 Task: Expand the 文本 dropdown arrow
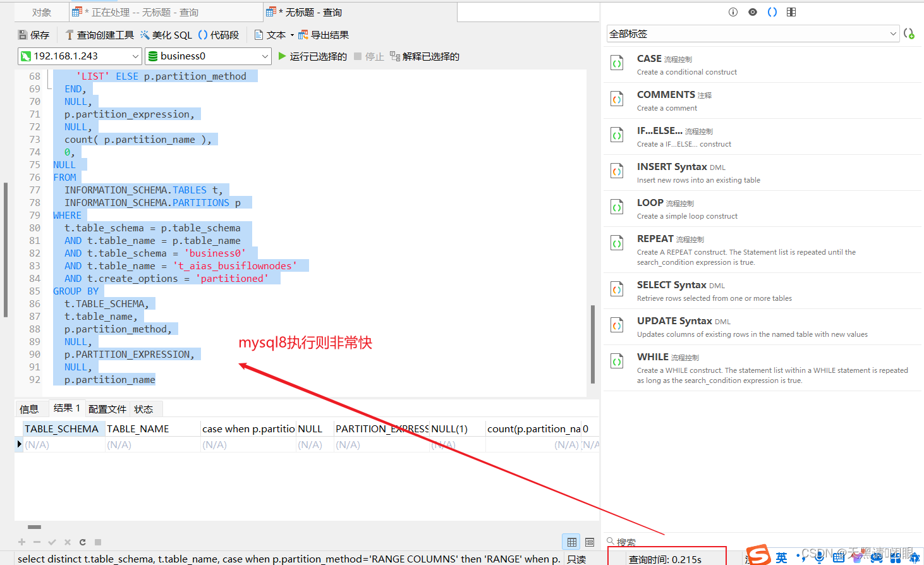[x=292, y=35]
